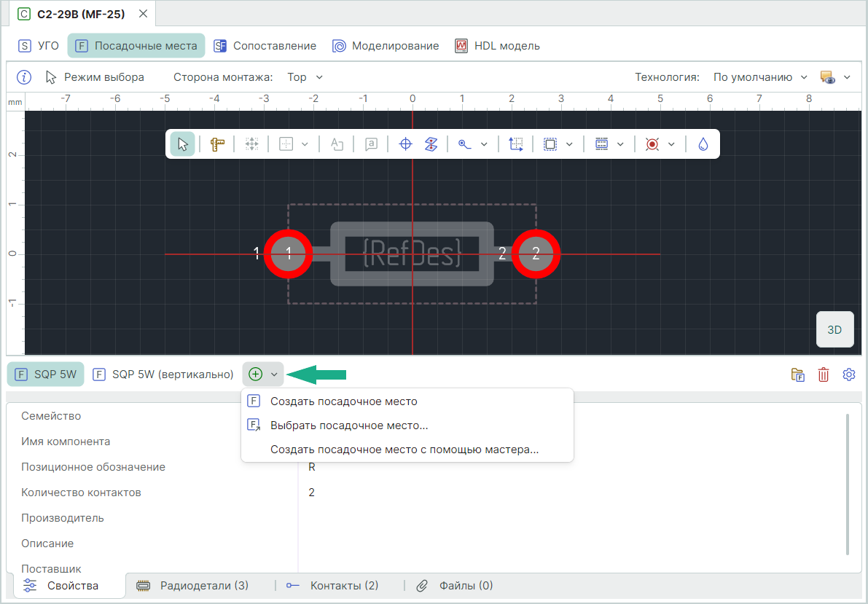Screen dimensions: 868x604
Task: Click the water drop icon in toolbar
Action: [x=703, y=144]
